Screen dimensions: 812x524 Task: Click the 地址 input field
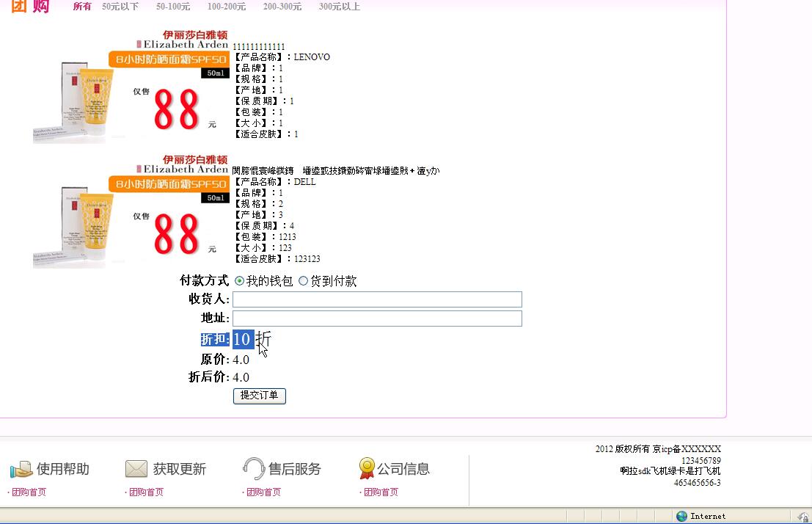pos(377,319)
